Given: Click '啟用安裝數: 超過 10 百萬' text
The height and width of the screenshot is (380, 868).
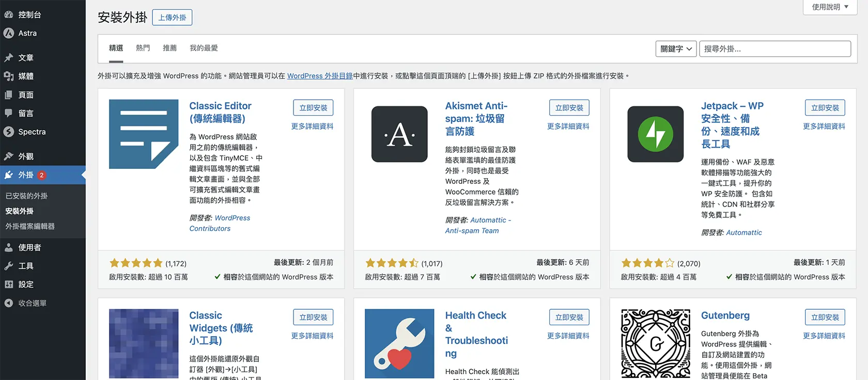Looking at the screenshot, I should (x=148, y=277).
